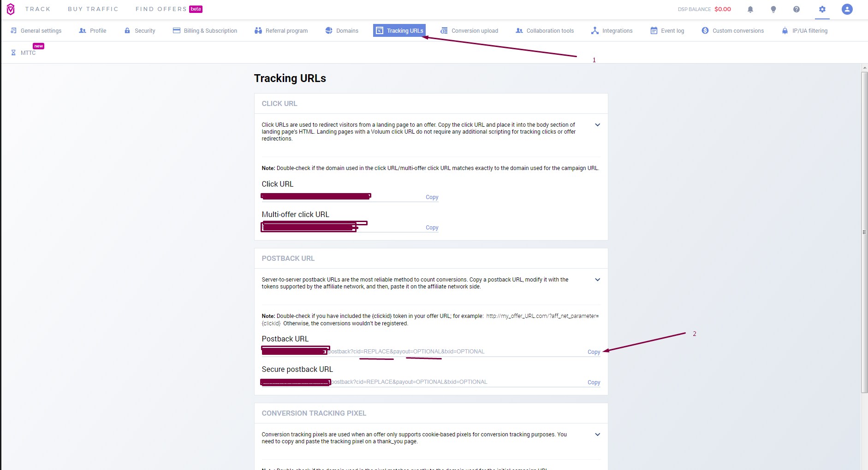Switch to the Billing & Subscription tab

pyautogui.click(x=205, y=30)
